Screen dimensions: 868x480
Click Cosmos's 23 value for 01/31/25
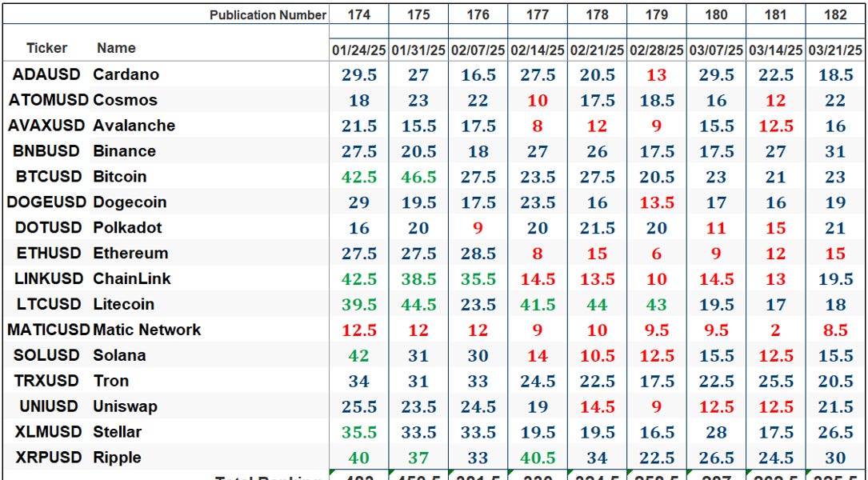pos(418,100)
